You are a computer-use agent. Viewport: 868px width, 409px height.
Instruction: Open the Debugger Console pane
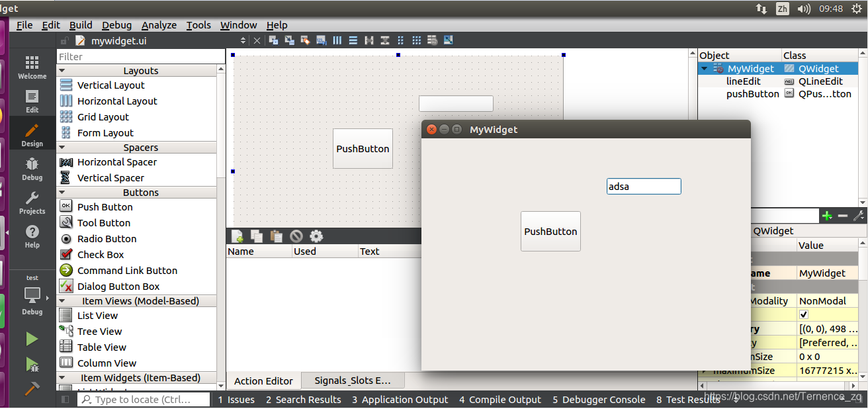coord(599,400)
